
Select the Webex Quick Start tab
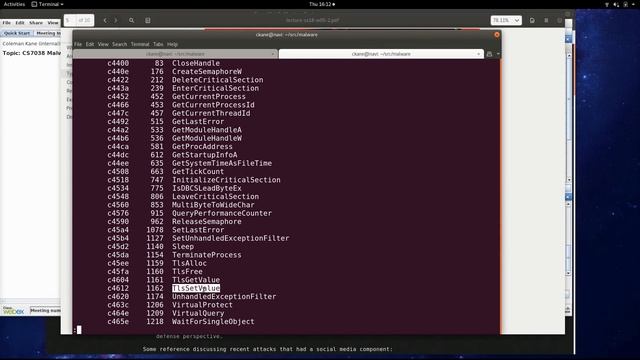[17, 33]
